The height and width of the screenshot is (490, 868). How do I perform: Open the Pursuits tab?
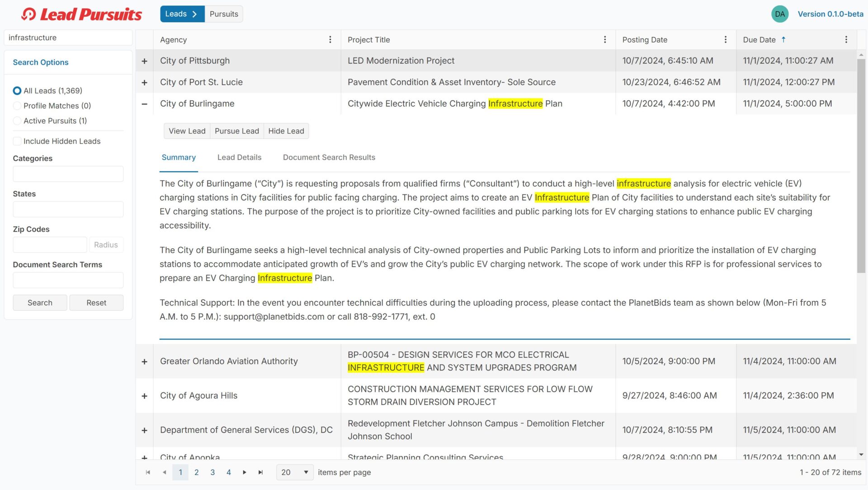224,14
